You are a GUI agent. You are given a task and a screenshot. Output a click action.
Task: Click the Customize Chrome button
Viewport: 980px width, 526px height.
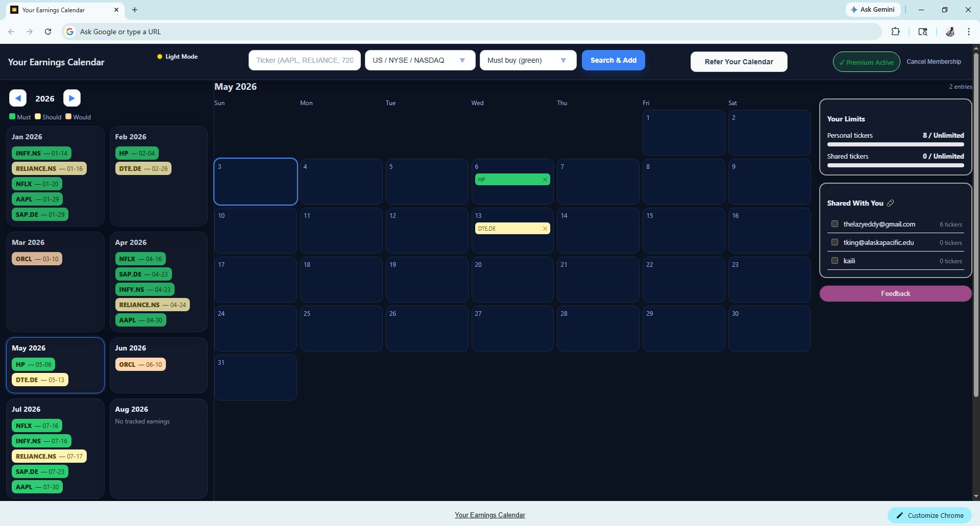point(929,515)
